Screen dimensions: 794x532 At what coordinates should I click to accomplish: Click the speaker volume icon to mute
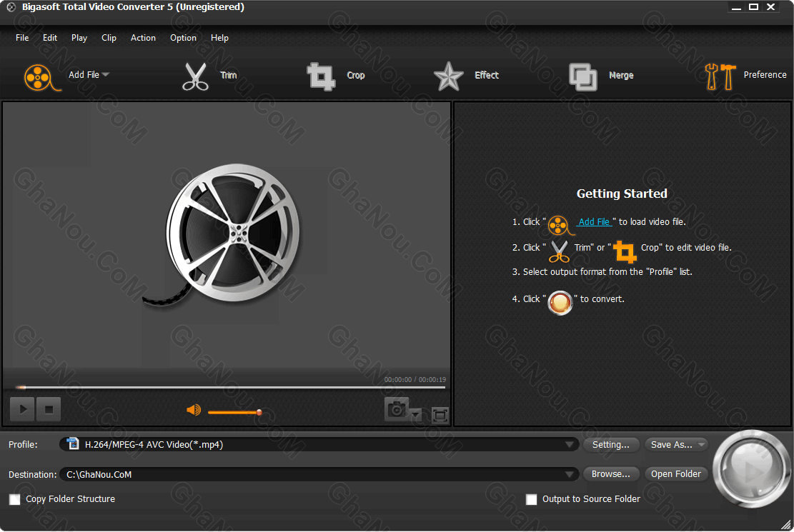[x=194, y=410]
